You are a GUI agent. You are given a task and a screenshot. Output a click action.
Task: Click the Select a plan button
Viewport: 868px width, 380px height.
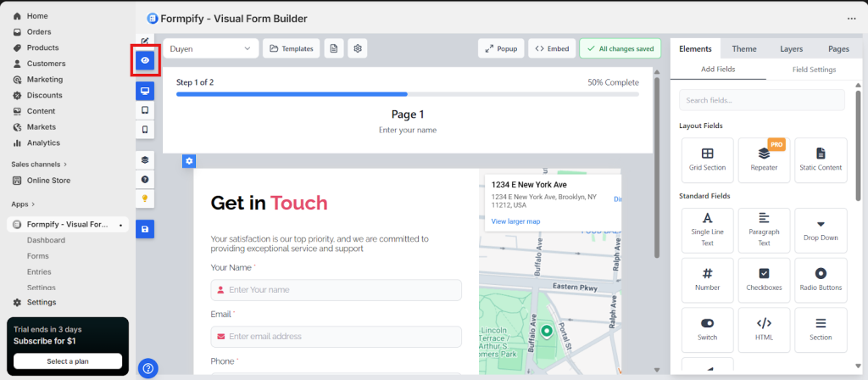click(68, 361)
